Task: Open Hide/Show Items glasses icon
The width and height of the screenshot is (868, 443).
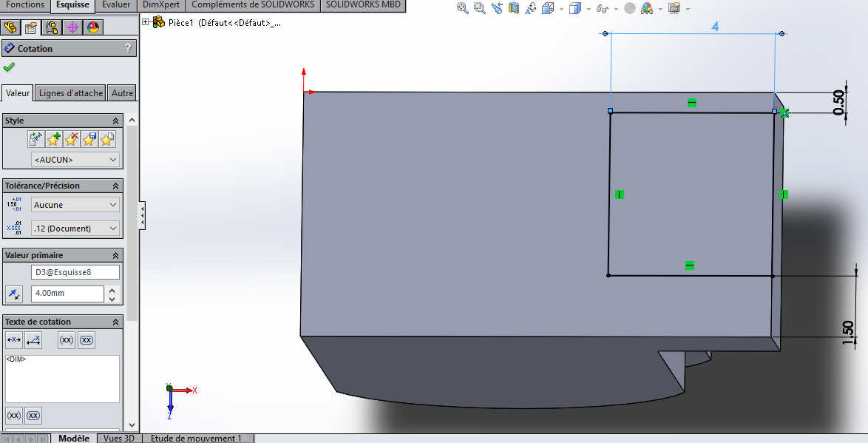Action: [x=603, y=9]
